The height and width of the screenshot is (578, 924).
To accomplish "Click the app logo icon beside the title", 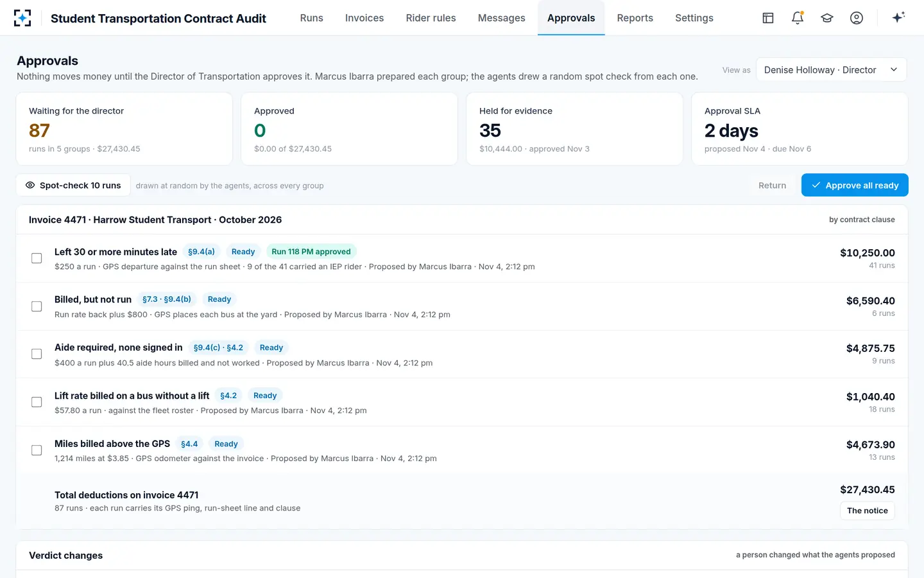I will point(22,18).
